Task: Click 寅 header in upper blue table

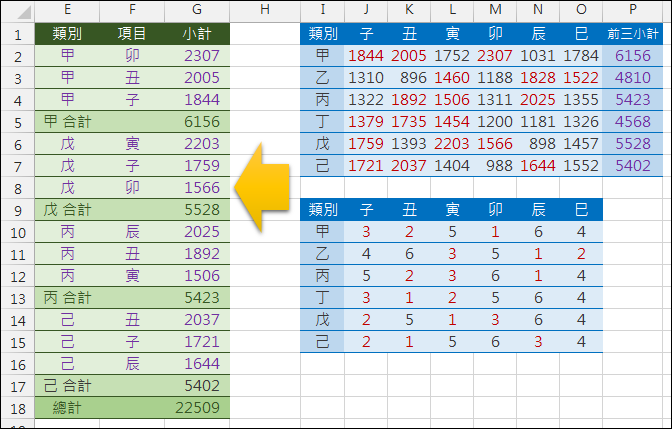Action: click(x=452, y=34)
